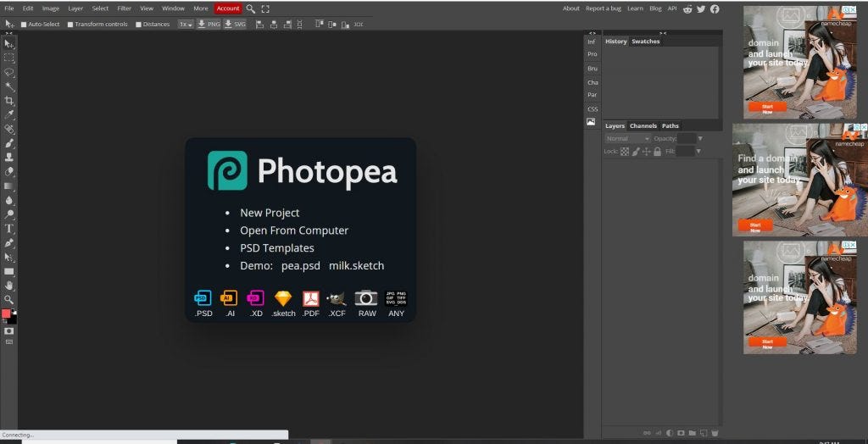868x444 pixels.
Task: Select the Crop tool
Action: point(8,101)
